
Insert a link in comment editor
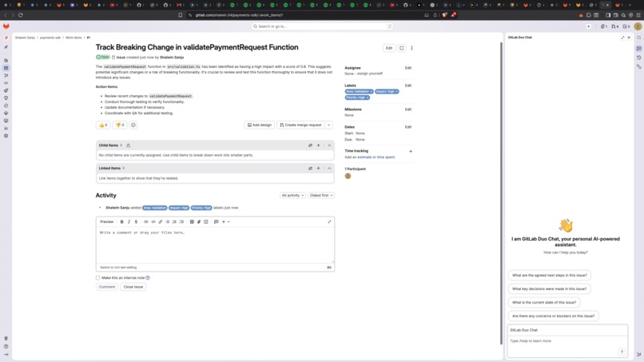[x=161, y=222]
